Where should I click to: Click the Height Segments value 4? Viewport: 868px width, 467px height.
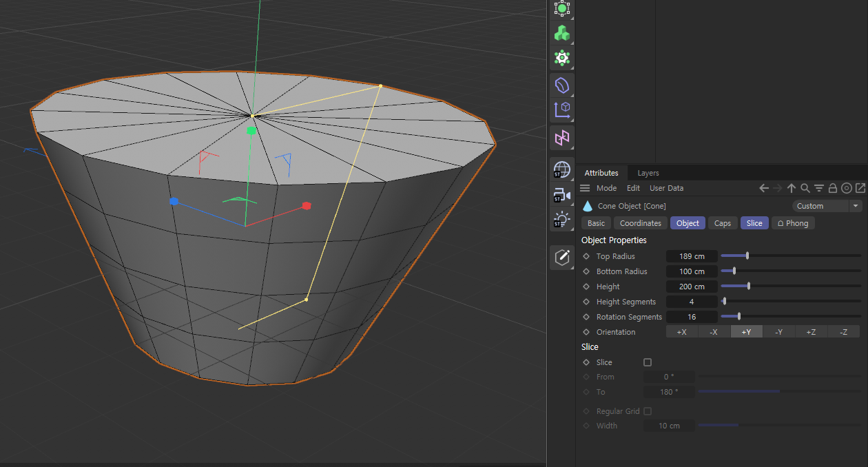[692, 302]
